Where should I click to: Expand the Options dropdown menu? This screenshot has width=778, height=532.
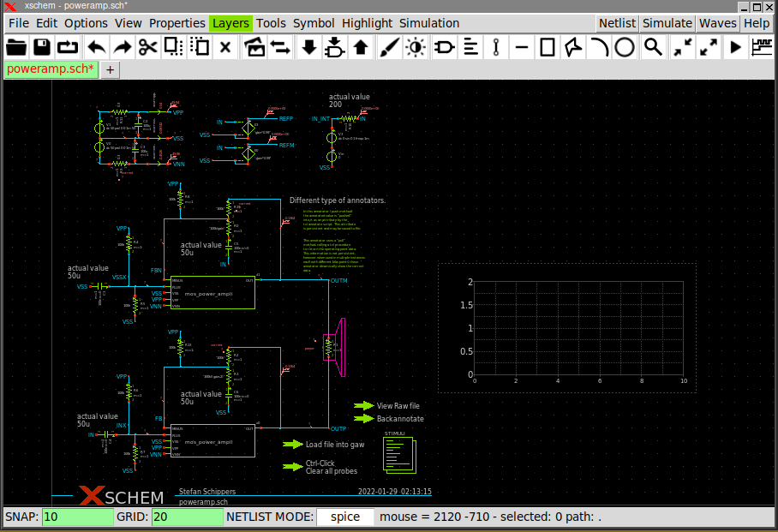pyautogui.click(x=86, y=23)
